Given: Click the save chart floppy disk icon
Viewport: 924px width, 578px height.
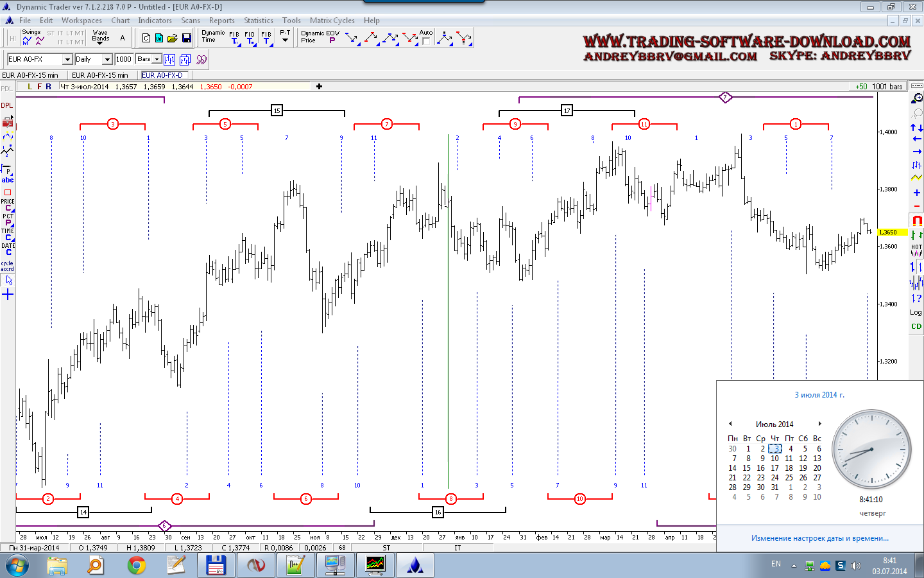Looking at the screenshot, I should coord(186,39).
